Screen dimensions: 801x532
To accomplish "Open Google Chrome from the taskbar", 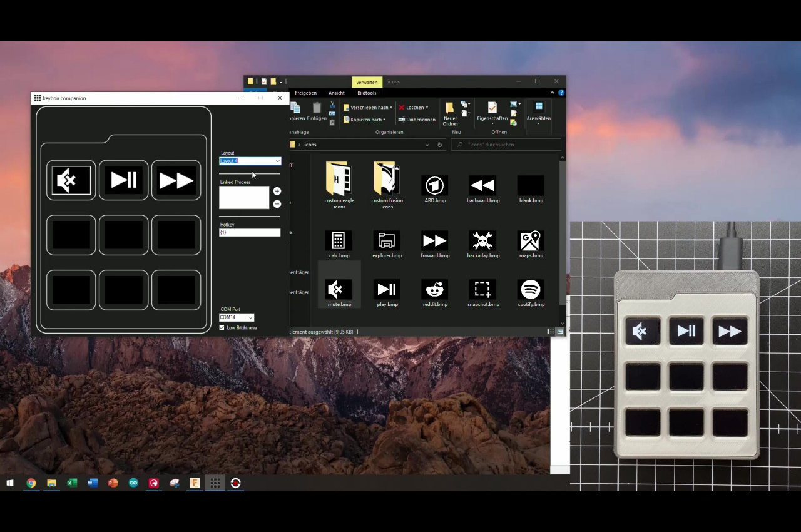I will point(31,483).
